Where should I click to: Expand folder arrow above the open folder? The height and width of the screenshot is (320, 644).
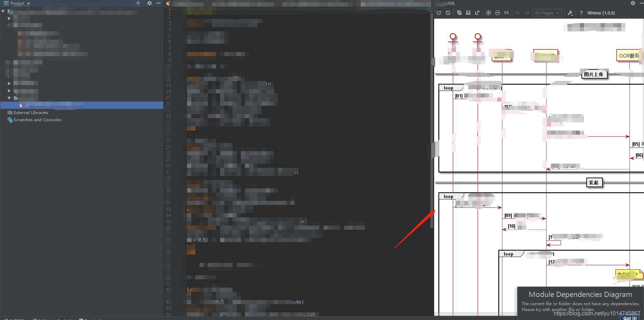(9, 91)
